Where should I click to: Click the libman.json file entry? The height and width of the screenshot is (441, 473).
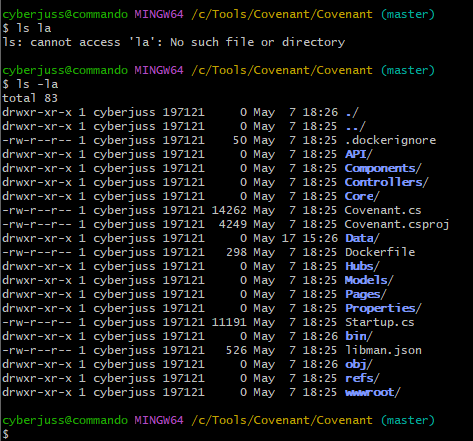tap(383, 350)
